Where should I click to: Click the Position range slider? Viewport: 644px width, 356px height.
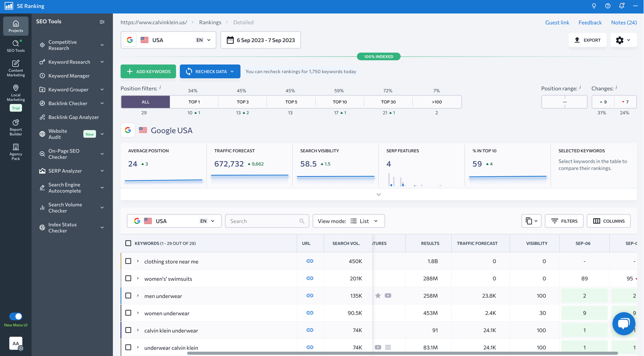point(564,102)
